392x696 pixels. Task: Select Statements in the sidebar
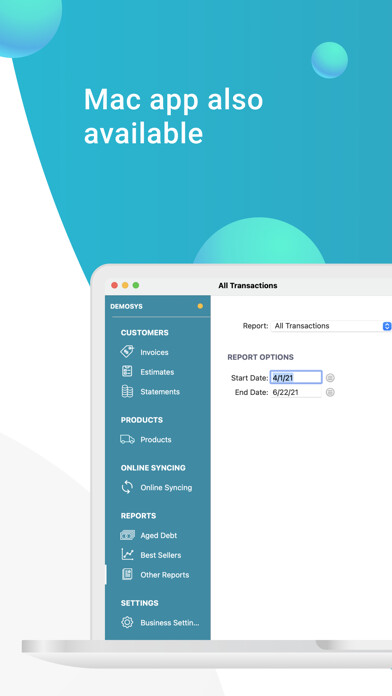[160, 392]
